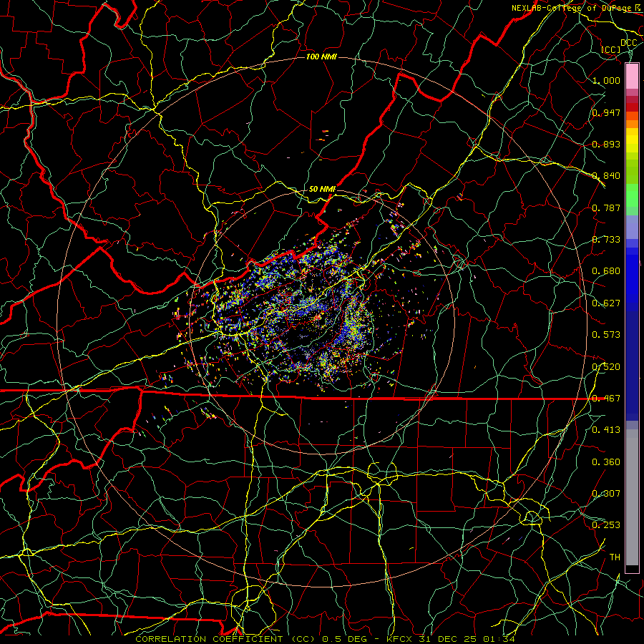Image resolution: width=644 pixels, height=644 pixels.
Task: Click the 100 NMI range ring label
Action: tap(321, 57)
